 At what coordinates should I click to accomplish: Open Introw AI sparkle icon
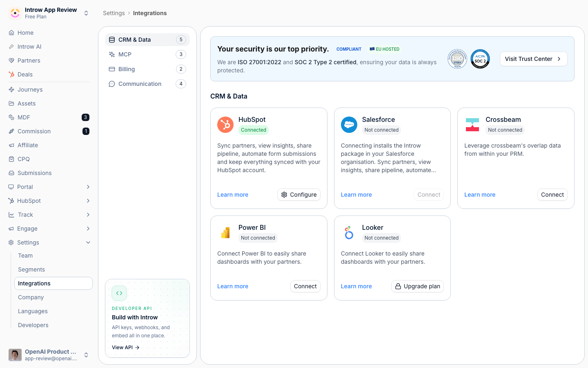coord(11,47)
